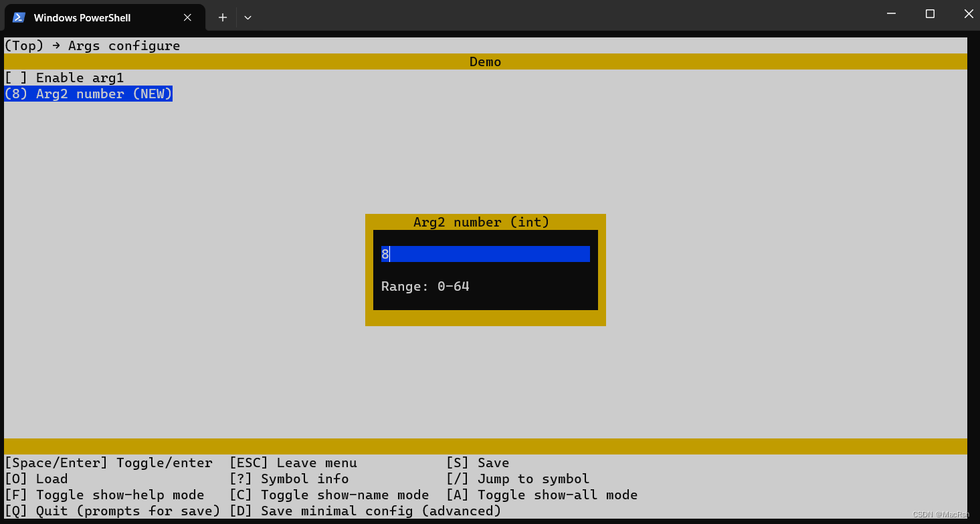This screenshot has height=524, width=980.
Task: Click the PowerShell logo on the tab
Action: 18,17
